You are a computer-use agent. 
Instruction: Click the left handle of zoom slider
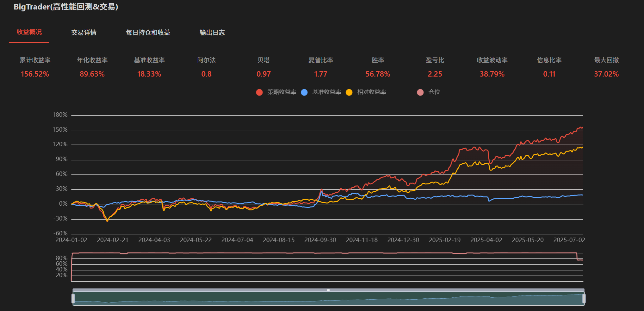click(x=73, y=298)
